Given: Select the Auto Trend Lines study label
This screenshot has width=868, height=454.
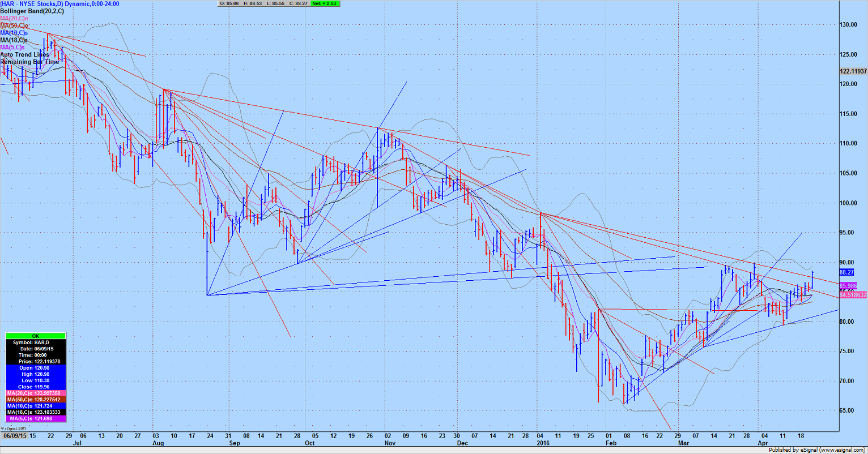Looking at the screenshot, I should (x=25, y=55).
